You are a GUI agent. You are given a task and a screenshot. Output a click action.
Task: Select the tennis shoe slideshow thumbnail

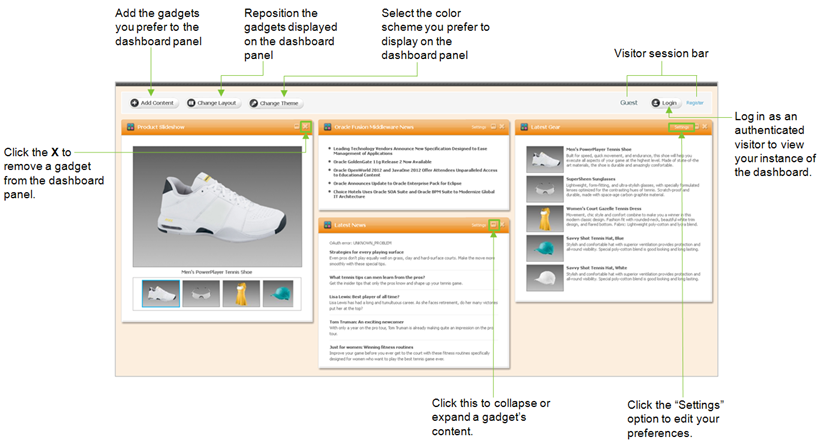tap(161, 294)
